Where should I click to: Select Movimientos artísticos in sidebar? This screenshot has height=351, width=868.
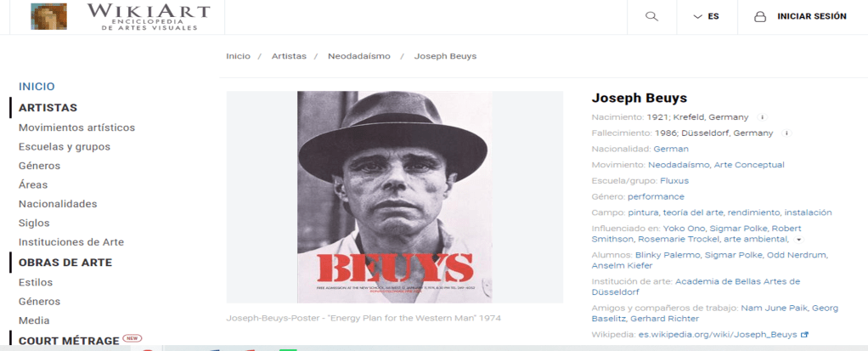coord(77,127)
